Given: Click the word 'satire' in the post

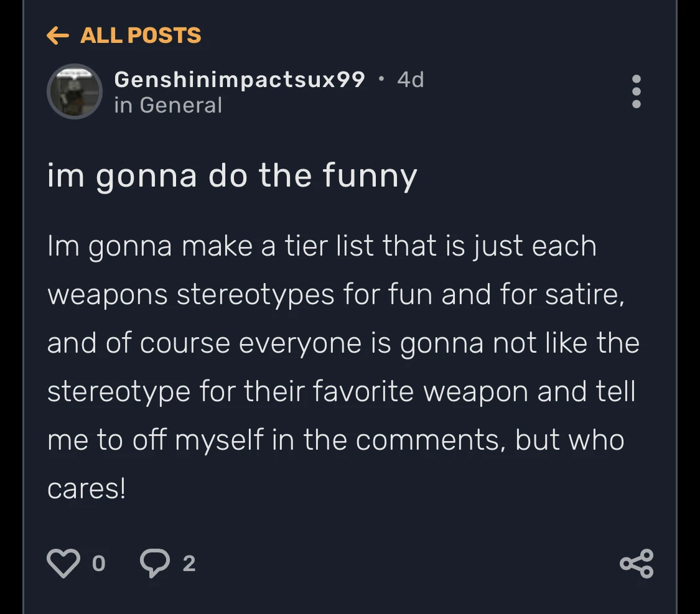Looking at the screenshot, I should 584,294.
